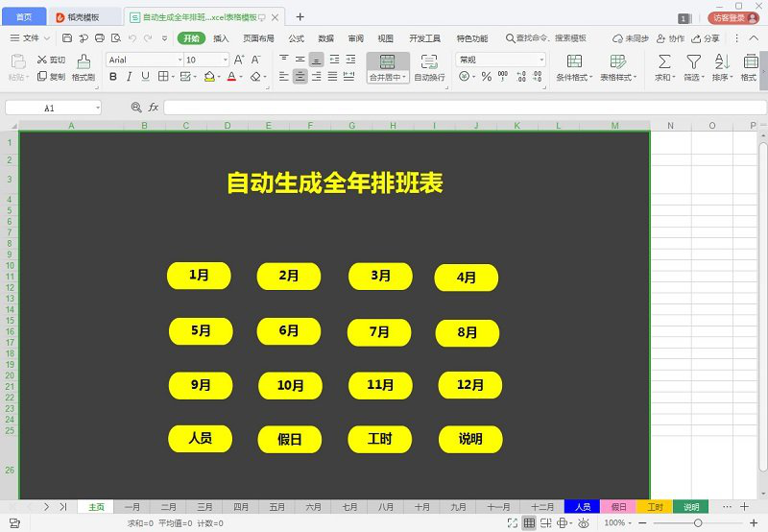Select the Format Painter (格式刷) tool

tap(84, 67)
